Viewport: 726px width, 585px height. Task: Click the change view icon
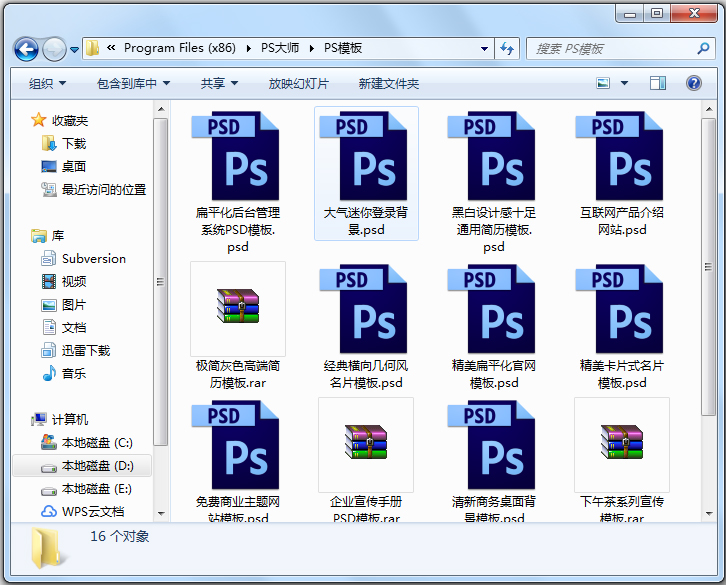click(x=603, y=83)
